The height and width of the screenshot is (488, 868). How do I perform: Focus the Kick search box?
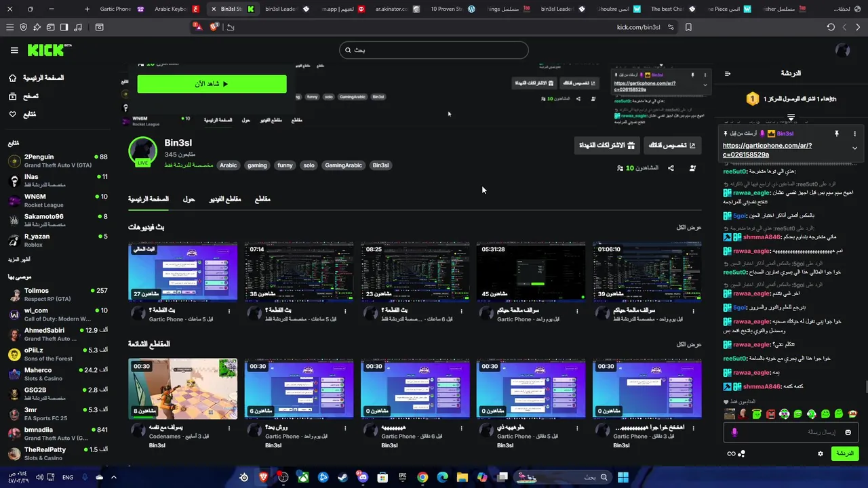coord(434,49)
